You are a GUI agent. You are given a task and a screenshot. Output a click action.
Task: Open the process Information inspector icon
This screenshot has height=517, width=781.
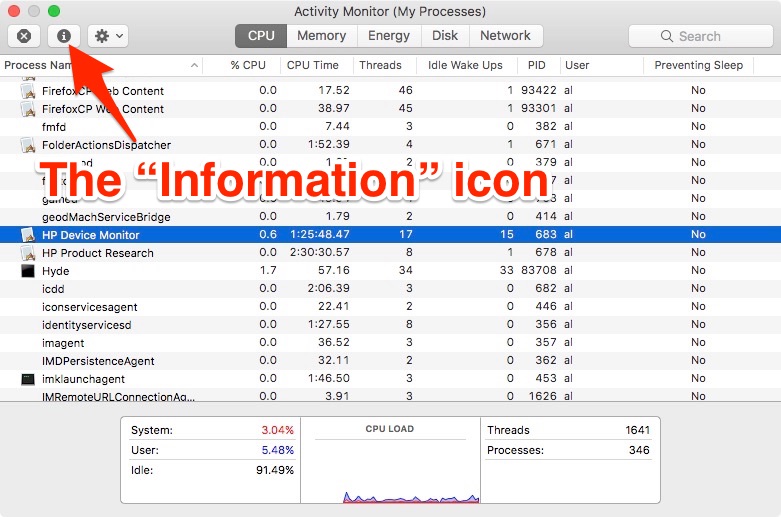[x=63, y=36]
